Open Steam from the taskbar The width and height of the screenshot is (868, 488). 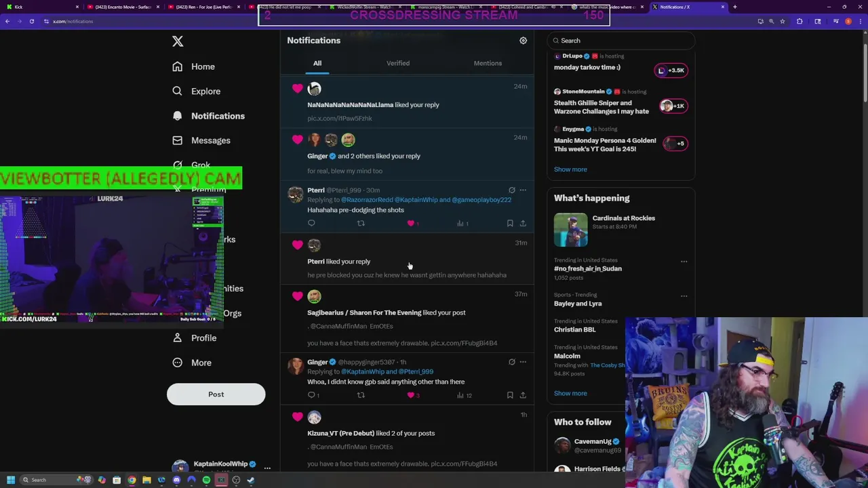pos(251,480)
